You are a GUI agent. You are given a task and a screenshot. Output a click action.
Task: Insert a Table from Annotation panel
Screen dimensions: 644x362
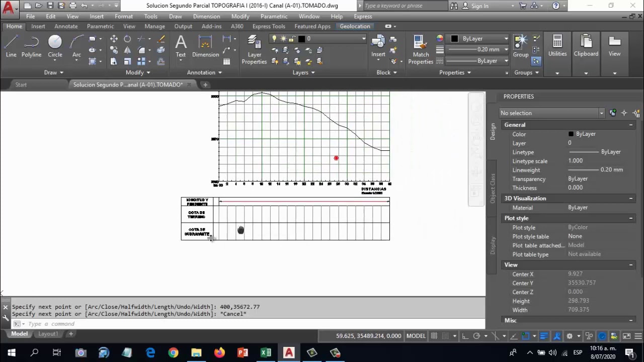coord(227,61)
